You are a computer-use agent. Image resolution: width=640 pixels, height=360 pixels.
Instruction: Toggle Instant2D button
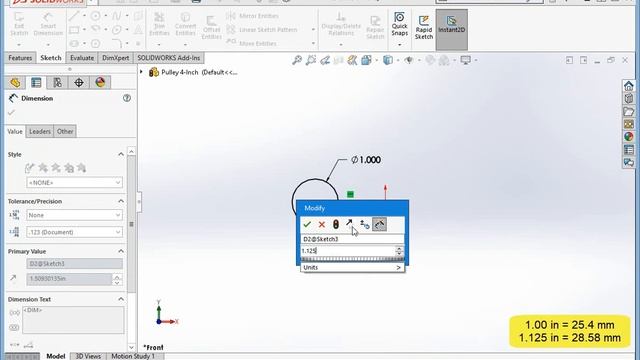451,29
